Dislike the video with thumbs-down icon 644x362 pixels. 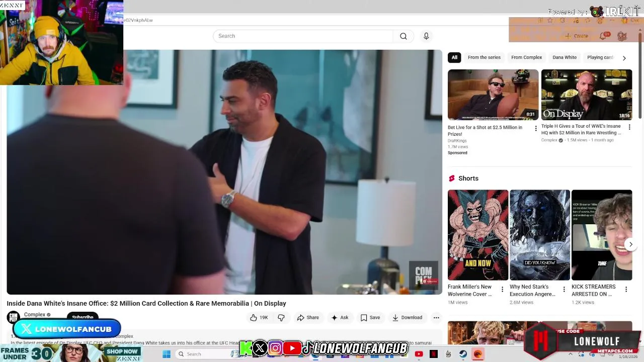pyautogui.click(x=281, y=318)
